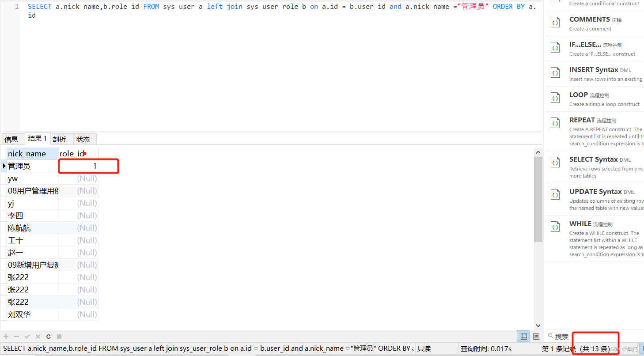
Task: Select the yj nick_name cell
Action: (x=32, y=203)
